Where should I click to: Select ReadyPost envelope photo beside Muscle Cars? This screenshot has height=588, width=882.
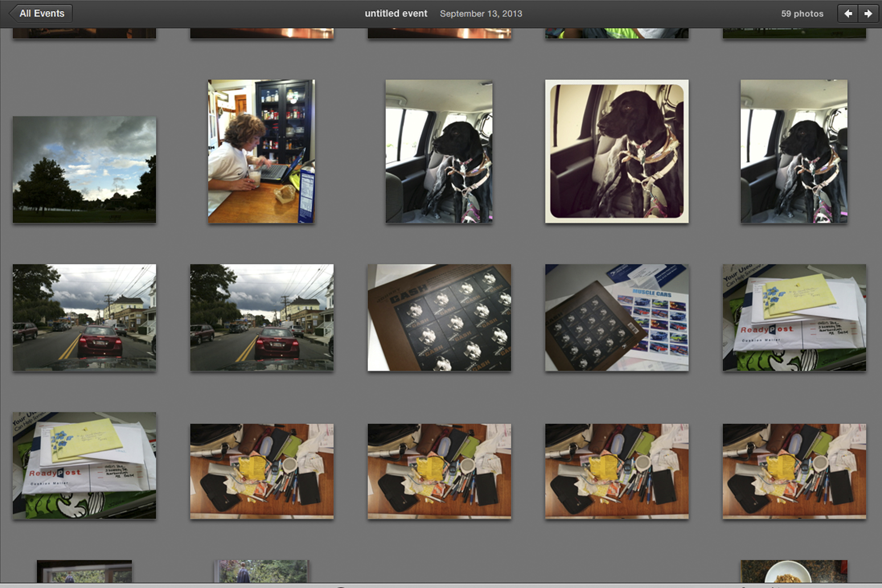pyautogui.click(x=794, y=318)
